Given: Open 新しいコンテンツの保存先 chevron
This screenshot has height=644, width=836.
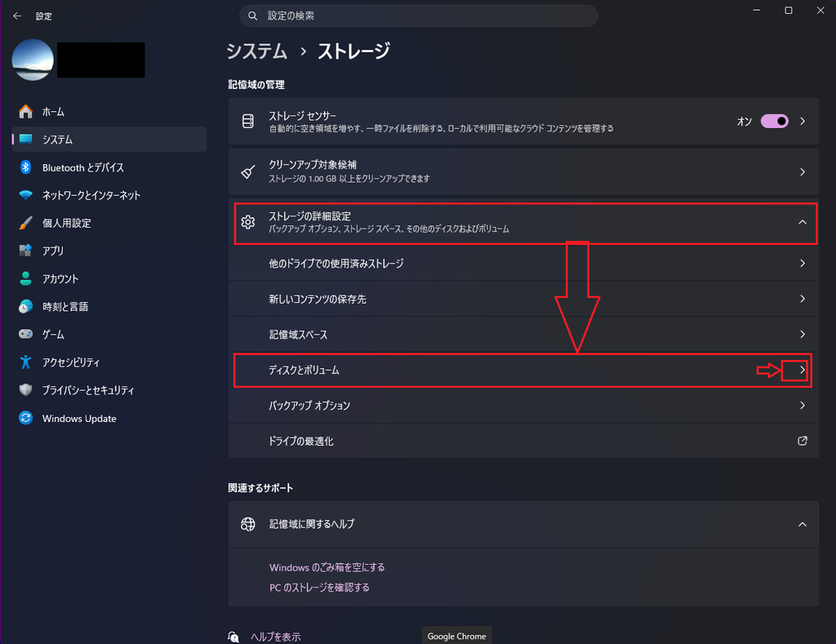Looking at the screenshot, I should point(803,299).
